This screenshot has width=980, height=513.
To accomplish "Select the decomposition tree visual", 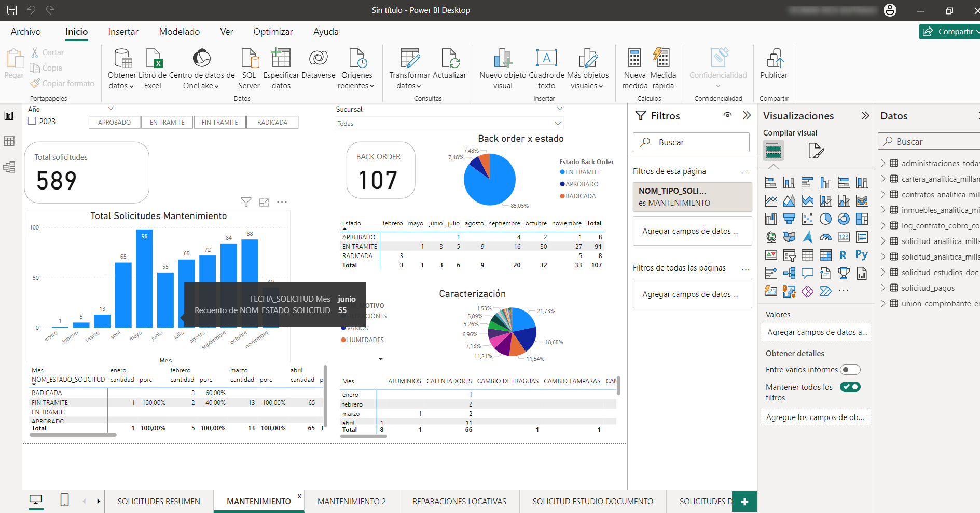I will [x=789, y=273].
